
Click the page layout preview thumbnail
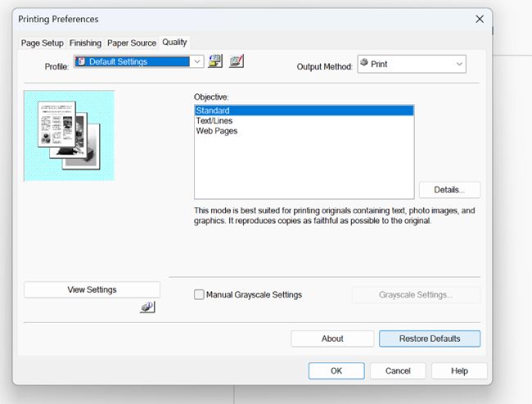tap(69, 135)
